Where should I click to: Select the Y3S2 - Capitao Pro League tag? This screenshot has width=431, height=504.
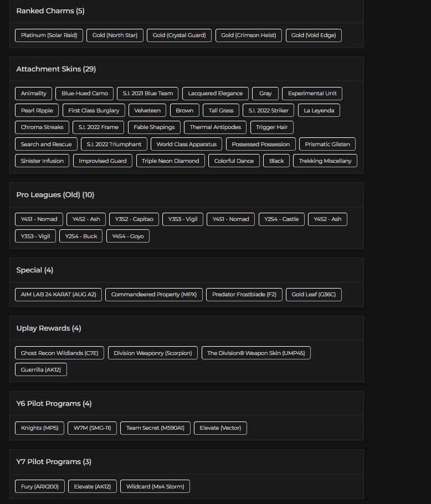[x=134, y=219]
